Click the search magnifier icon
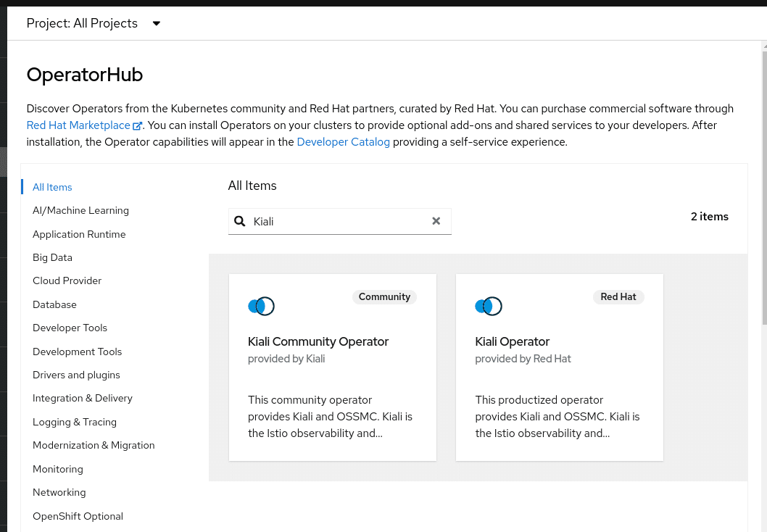 (x=239, y=221)
